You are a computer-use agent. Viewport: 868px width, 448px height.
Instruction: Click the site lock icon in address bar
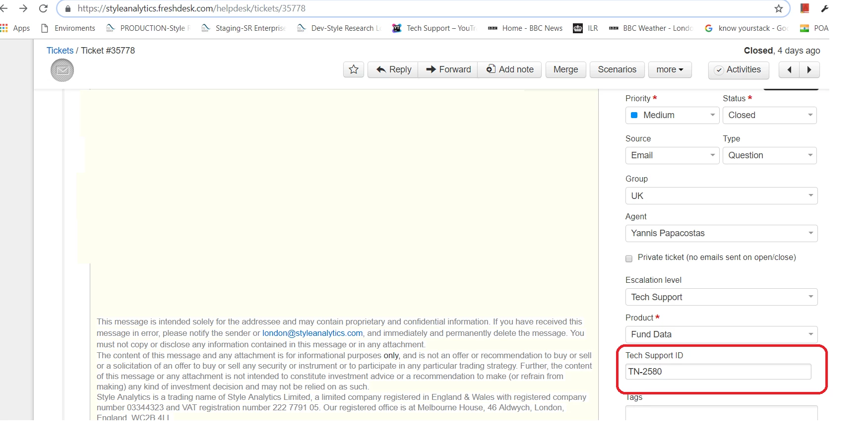pyautogui.click(x=68, y=8)
